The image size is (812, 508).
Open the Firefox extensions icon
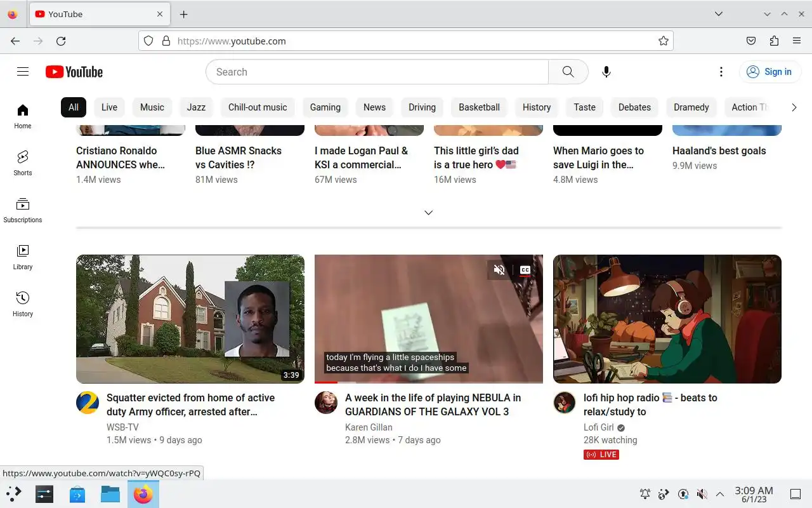click(774, 41)
